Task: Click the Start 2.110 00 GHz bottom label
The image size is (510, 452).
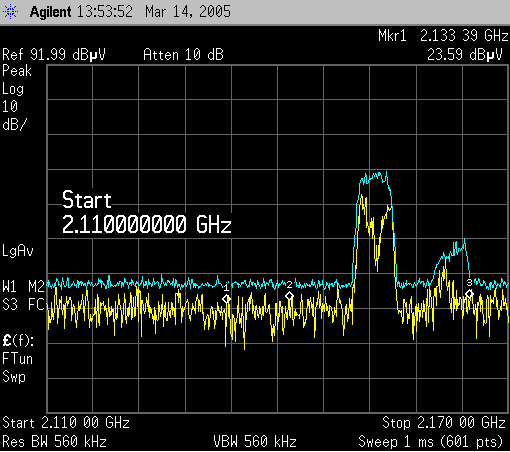Action: 66,423
